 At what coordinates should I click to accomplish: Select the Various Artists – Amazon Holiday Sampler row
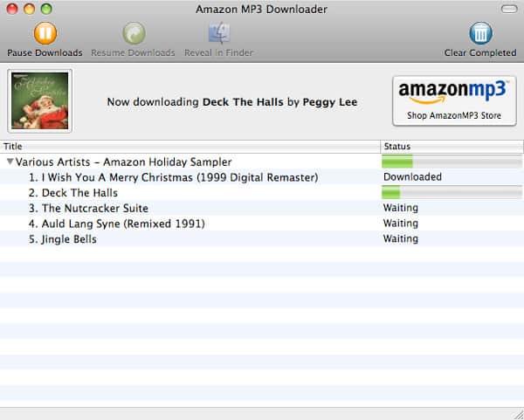pos(262,162)
